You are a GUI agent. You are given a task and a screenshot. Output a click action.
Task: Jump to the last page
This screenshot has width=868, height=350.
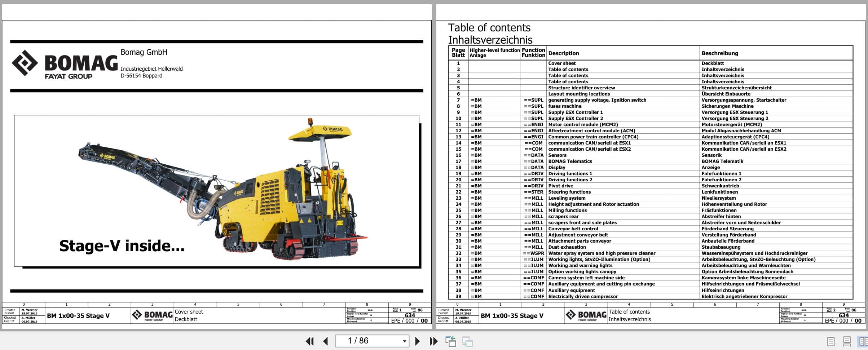pyautogui.click(x=433, y=340)
